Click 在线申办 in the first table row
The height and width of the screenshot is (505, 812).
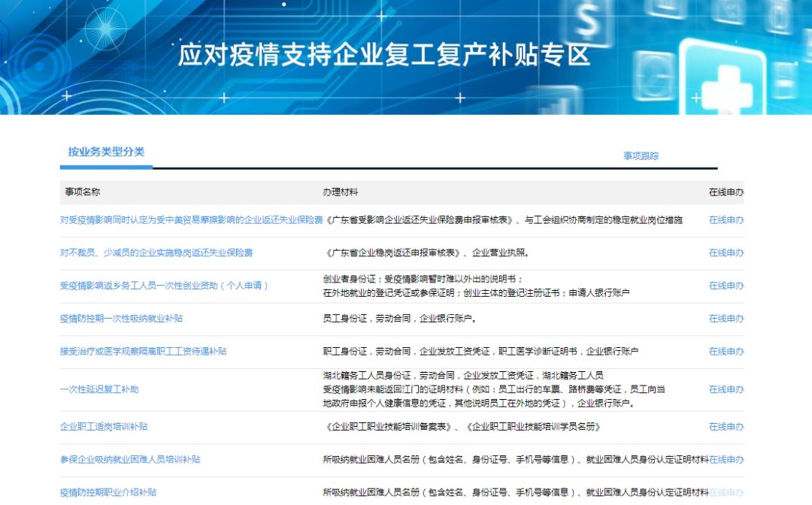click(726, 220)
